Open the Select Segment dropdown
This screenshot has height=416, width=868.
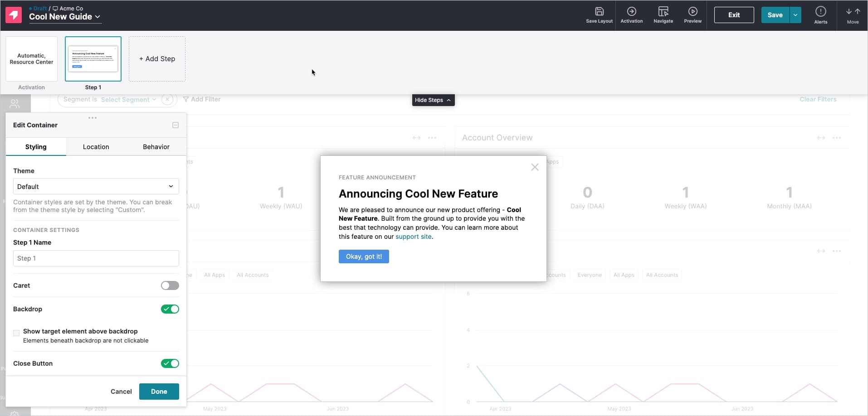click(x=128, y=100)
